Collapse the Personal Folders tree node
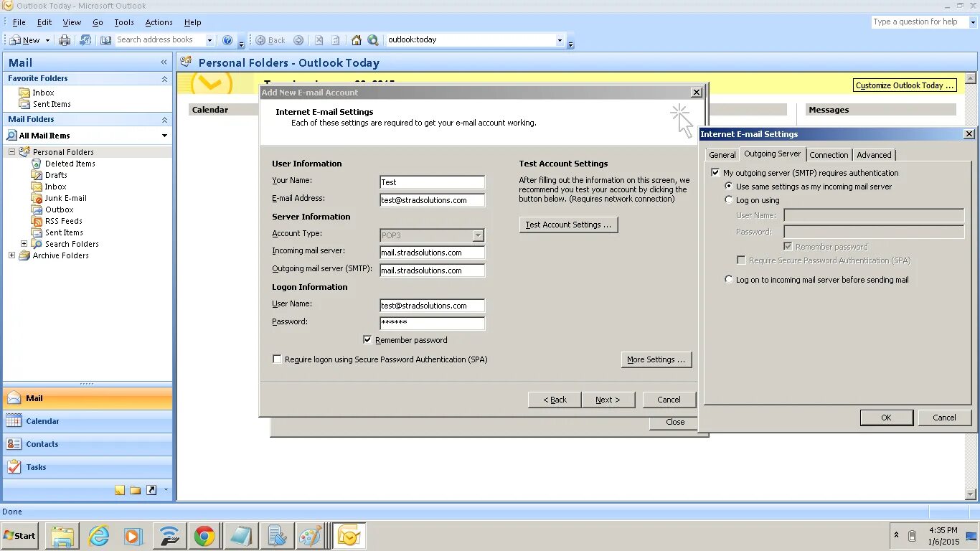The image size is (980, 551). pos(11,152)
